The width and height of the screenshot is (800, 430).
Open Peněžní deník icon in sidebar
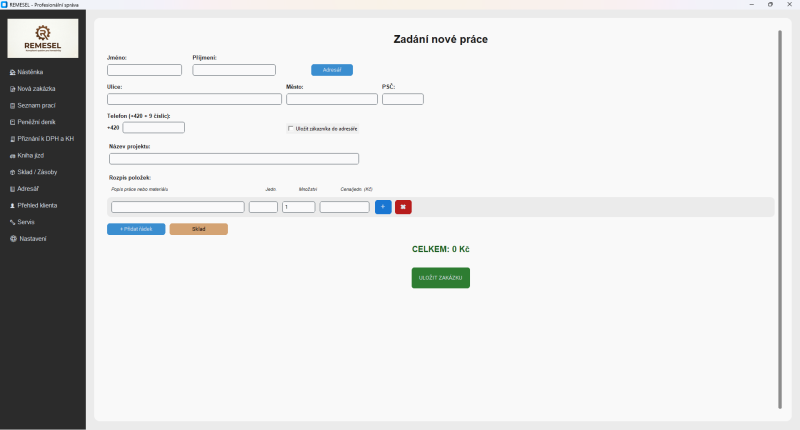pos(12,122)
